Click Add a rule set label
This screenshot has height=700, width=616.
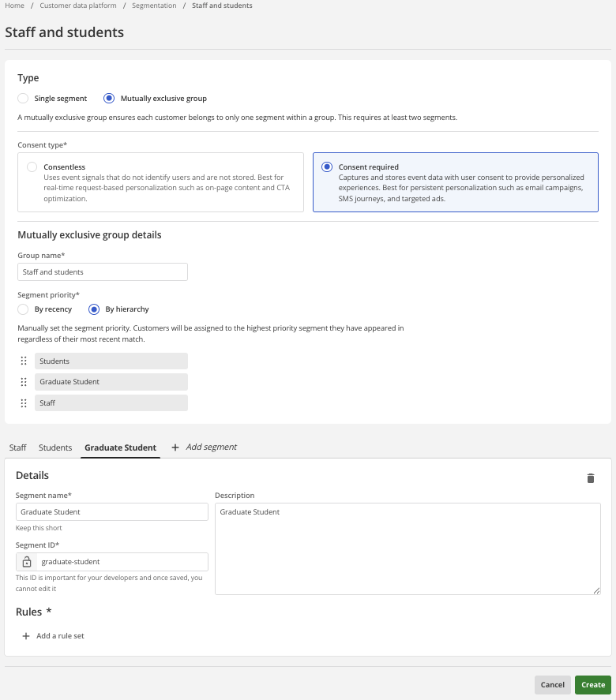(60, 636)
